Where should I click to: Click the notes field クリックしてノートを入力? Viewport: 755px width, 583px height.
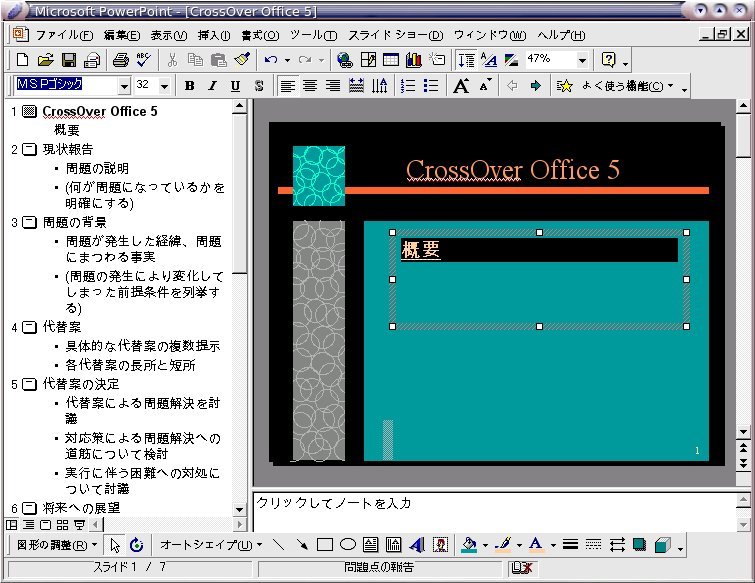click(x=333, y=503)
